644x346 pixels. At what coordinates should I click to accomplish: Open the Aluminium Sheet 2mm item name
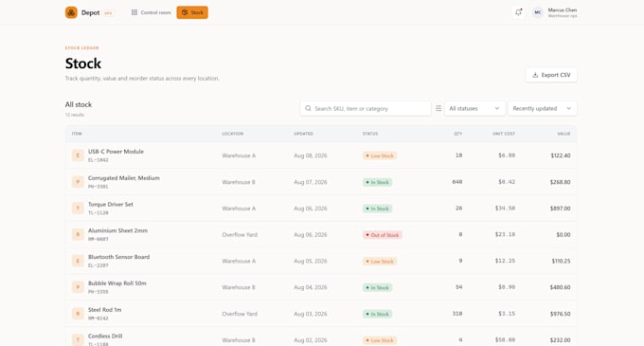pos(117,230)
